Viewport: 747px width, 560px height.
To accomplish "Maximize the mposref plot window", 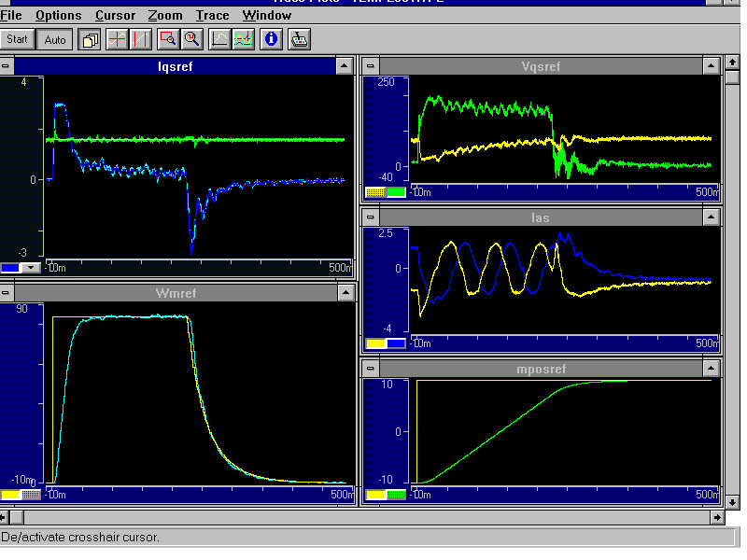I will click(711, 369).
